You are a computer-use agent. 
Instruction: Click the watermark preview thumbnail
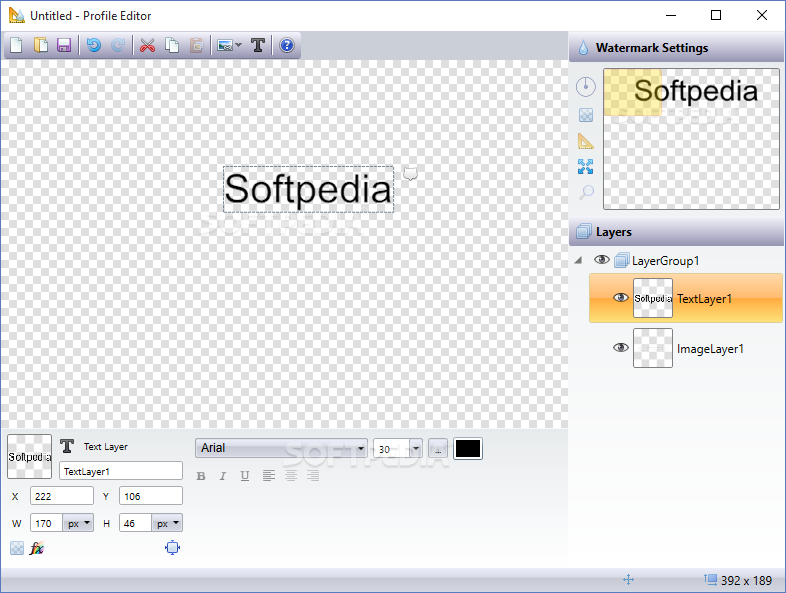tap(691, 139)
